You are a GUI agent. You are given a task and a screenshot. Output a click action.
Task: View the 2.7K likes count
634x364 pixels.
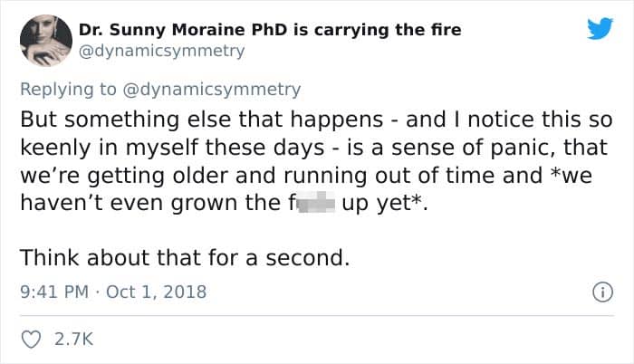coord(73,340)
